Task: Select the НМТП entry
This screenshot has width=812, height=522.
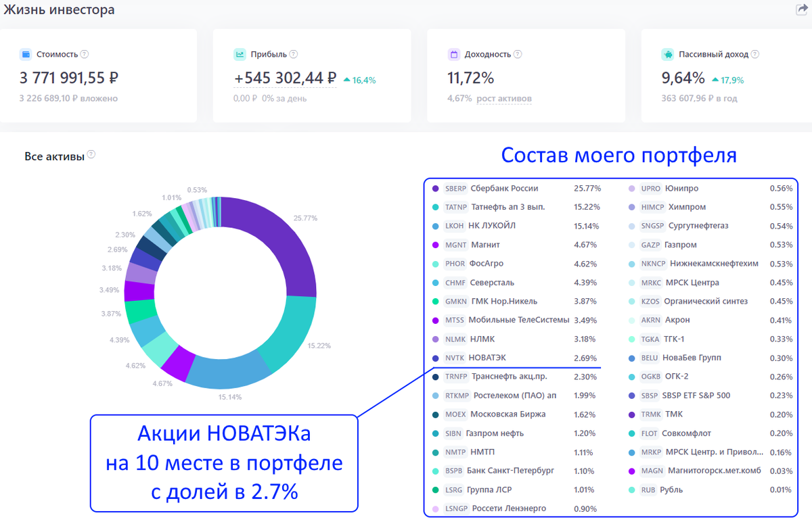Action: (x=483, y=452)
